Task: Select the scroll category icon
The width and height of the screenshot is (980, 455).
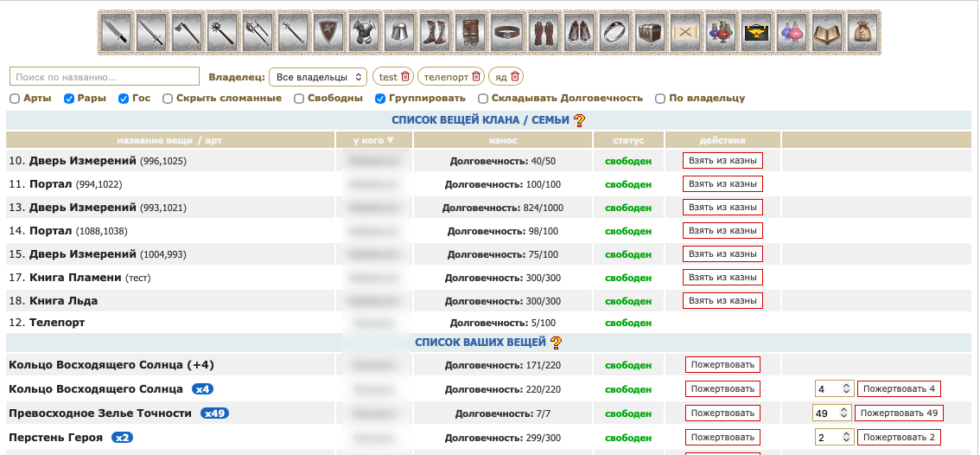Action: (x=685, y=33)
